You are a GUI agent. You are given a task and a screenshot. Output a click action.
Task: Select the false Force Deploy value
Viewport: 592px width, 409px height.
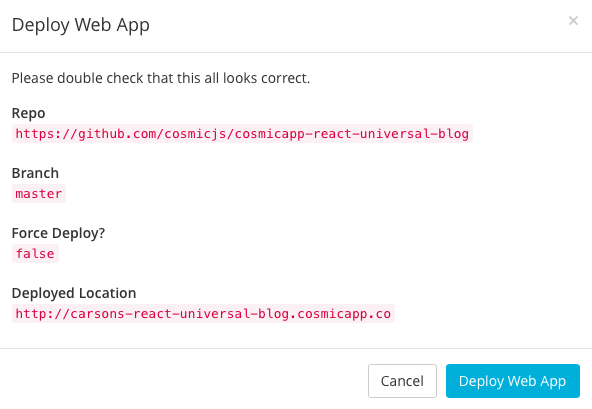coord(35,253)
